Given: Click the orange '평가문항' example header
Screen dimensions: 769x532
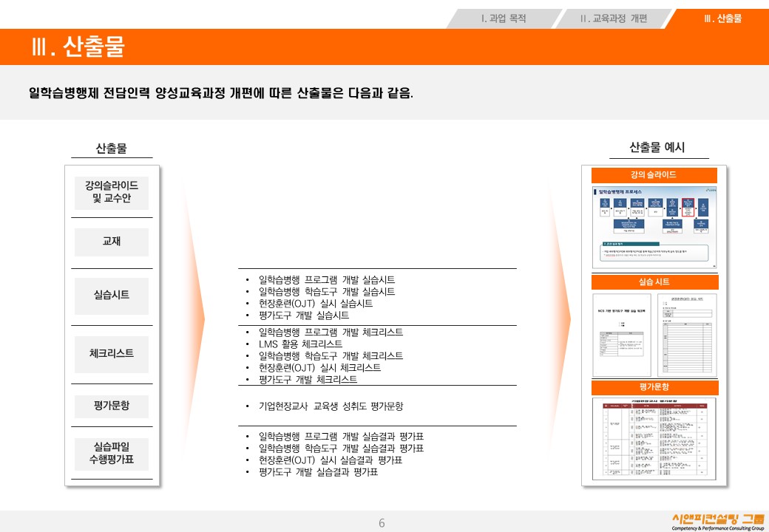Looking at the screenshot, I should click(x=654, y=387).
